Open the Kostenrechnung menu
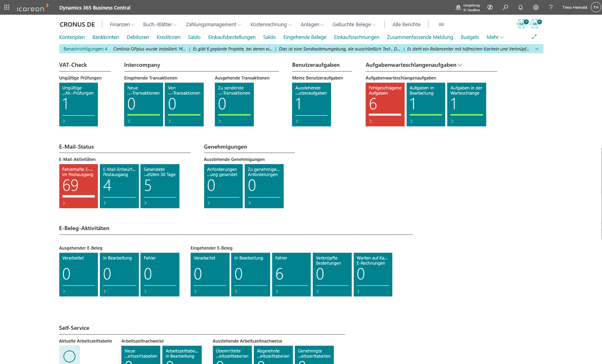Image resolution: width=602 pixels, height=364 pixels. [271, 25]
